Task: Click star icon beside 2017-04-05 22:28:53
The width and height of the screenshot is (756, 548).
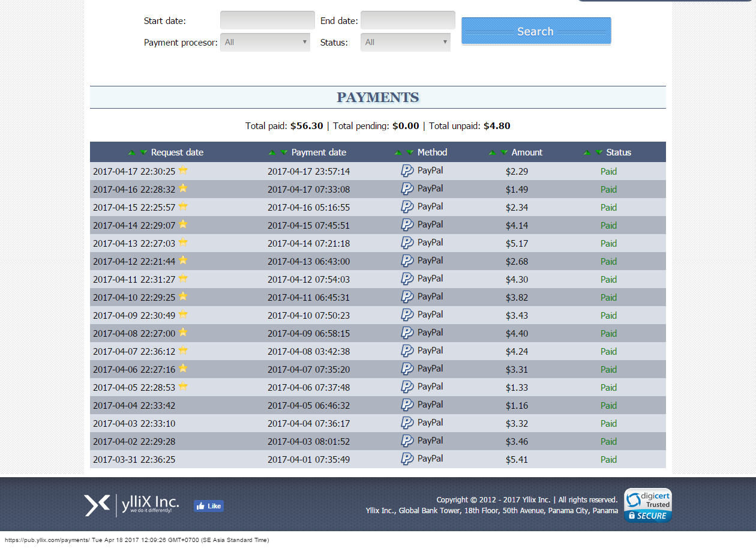Action: coord(183,386)
